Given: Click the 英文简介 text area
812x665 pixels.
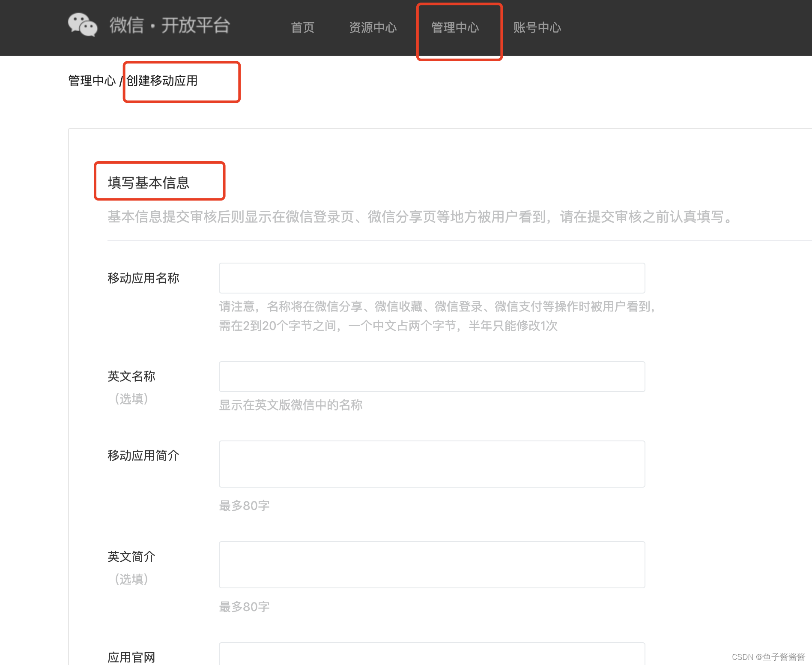Looking at the screenshot, I should coord(431,565).
